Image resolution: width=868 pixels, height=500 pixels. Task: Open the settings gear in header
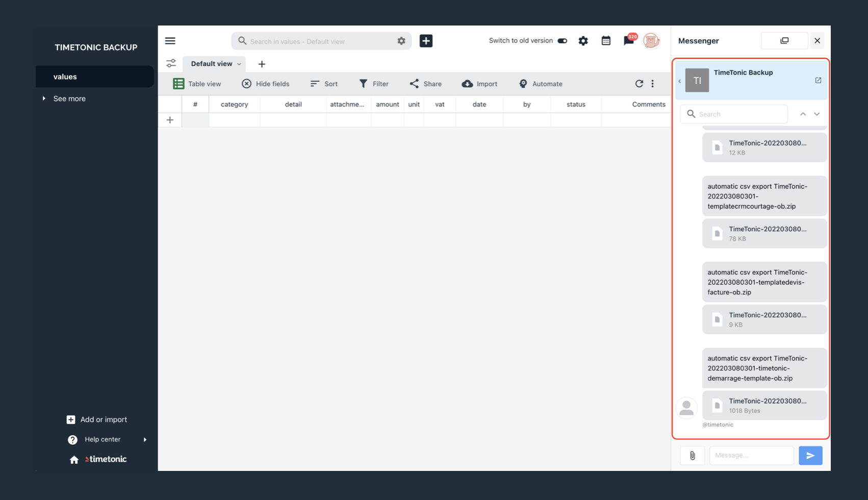tap(583, 41)
